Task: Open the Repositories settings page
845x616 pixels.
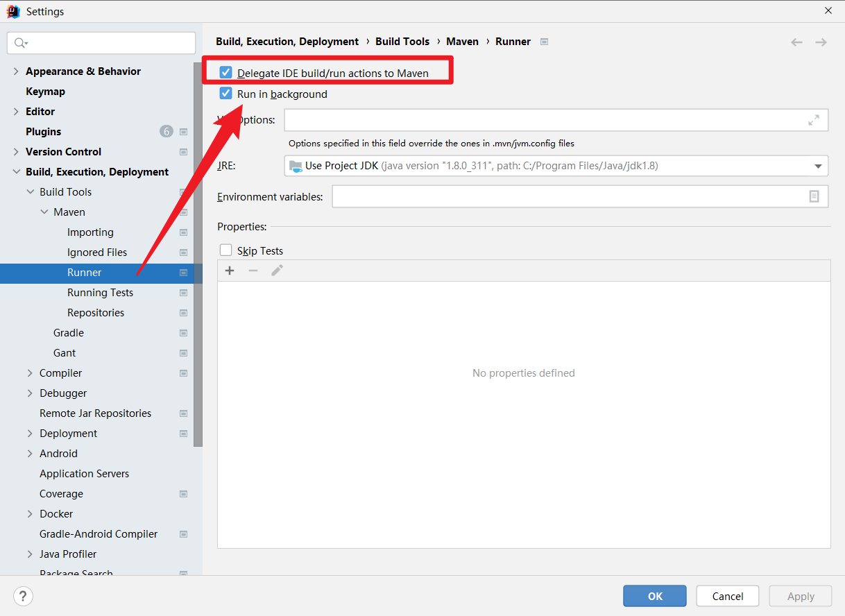Action: [x=96, y=313]
